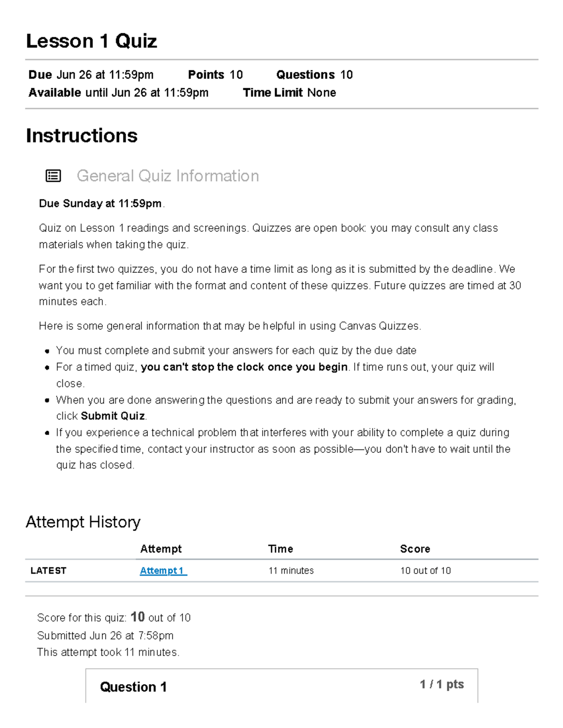Click the 10 out of 10 score cell
This screenshot has height=728, width=563.
tap(426, 570)
